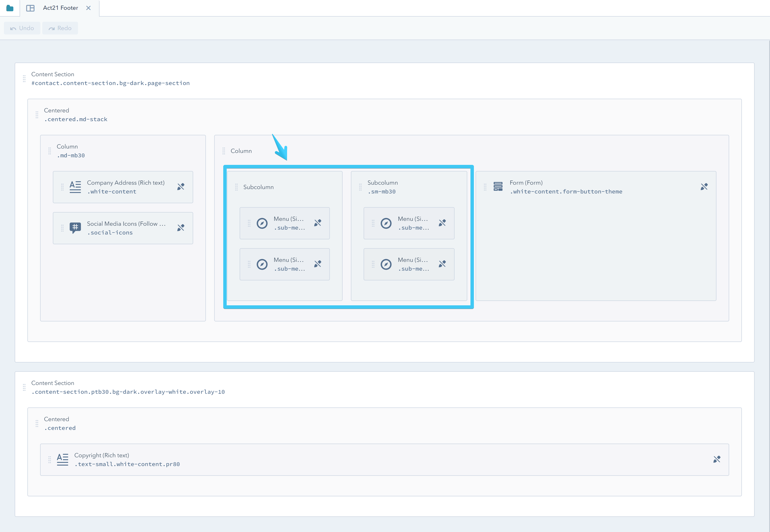Click the compass icon on first Subcolumn's top Menu
The image size is (770, 532).
(x=262, y=223)
